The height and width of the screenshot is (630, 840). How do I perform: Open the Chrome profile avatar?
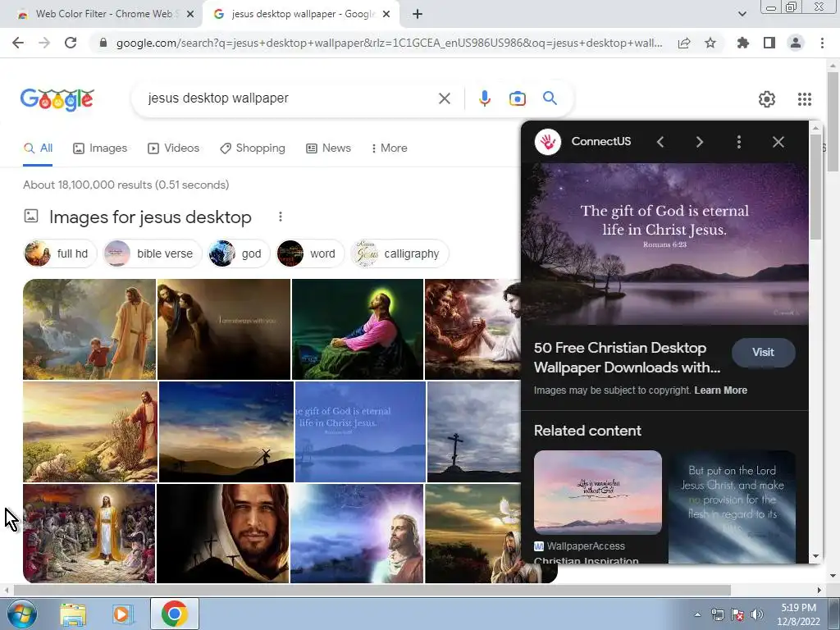(796, 43)
